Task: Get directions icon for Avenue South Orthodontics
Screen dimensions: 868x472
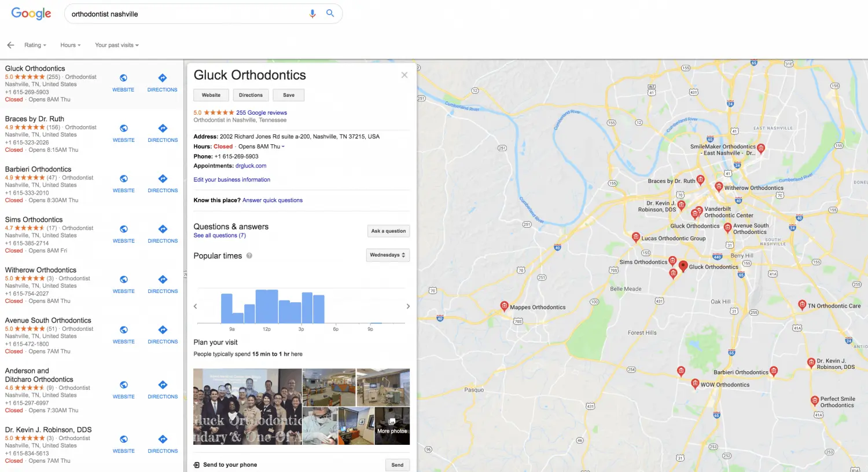Action: (x=163, y=330)
